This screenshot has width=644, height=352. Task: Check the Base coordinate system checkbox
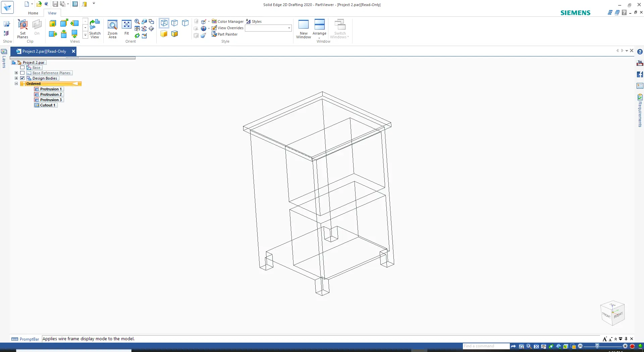tap(22, 68)
